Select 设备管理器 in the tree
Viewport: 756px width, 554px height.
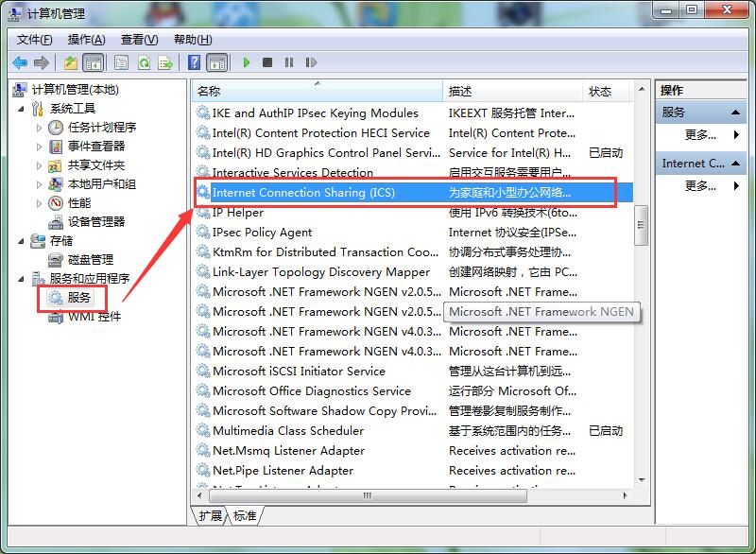tap(96, 222)
